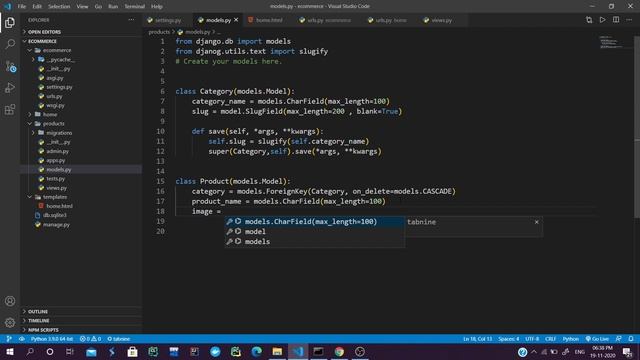Expand the migrations folder
This screenshot has width=640, height=360.
[x=59, y=133]
